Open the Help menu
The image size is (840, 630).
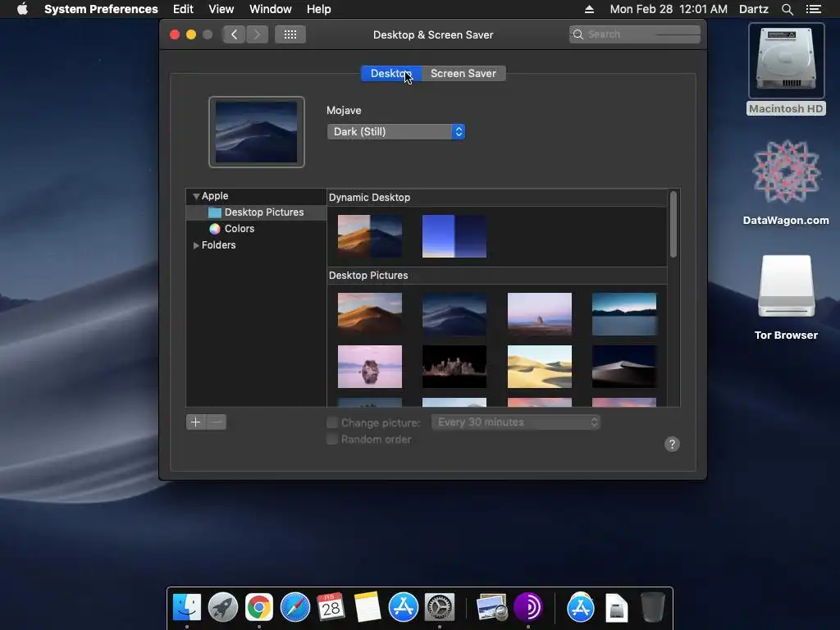click(319, 9)
